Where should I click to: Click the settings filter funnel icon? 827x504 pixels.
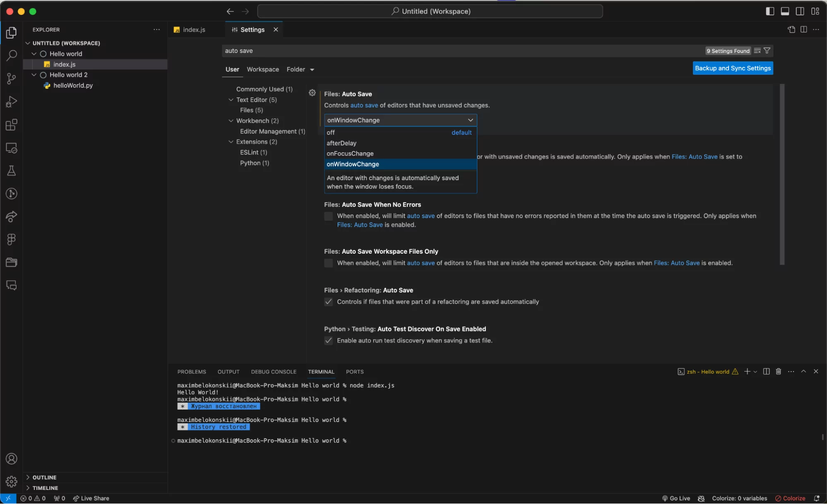pos(767,50)
